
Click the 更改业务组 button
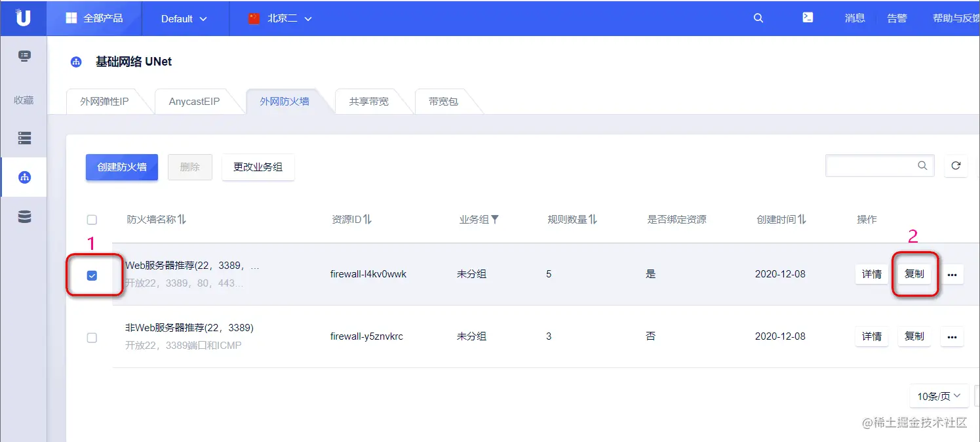(x=258, y=167)
